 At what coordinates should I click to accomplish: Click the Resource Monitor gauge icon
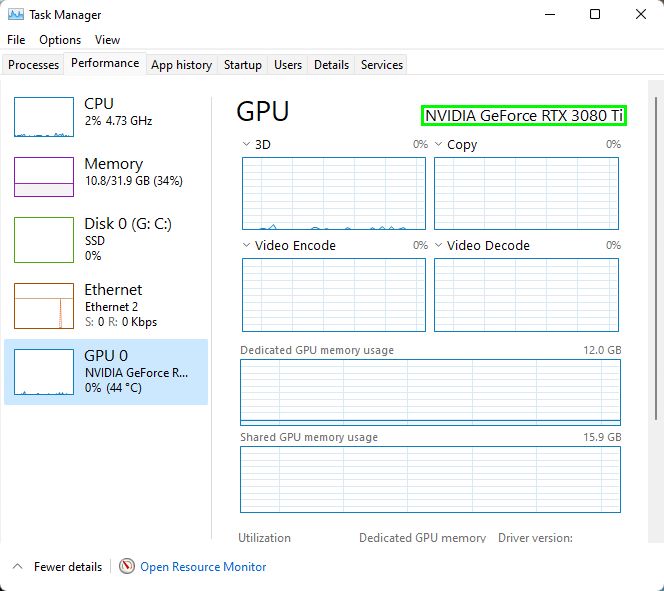click(x=127, y=567)
